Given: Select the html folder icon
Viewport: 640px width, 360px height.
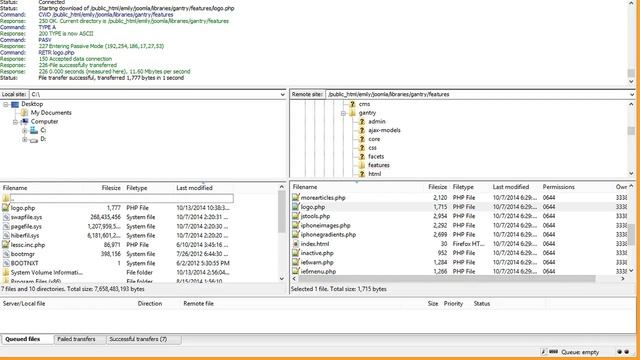Looking at the screenshot, I should [x=362, y=174].
